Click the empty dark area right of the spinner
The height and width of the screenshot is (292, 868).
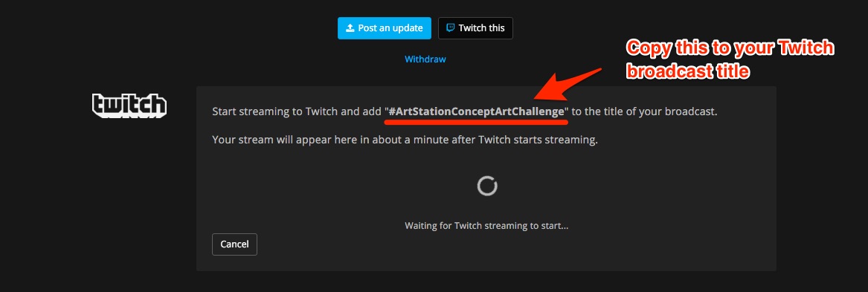click(x=637, y=186)
